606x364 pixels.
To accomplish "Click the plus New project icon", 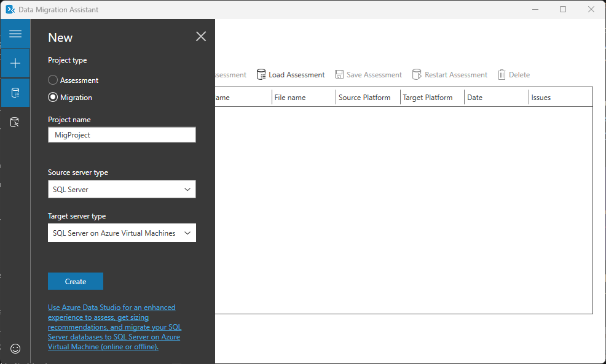I will (x=15, y=63).
